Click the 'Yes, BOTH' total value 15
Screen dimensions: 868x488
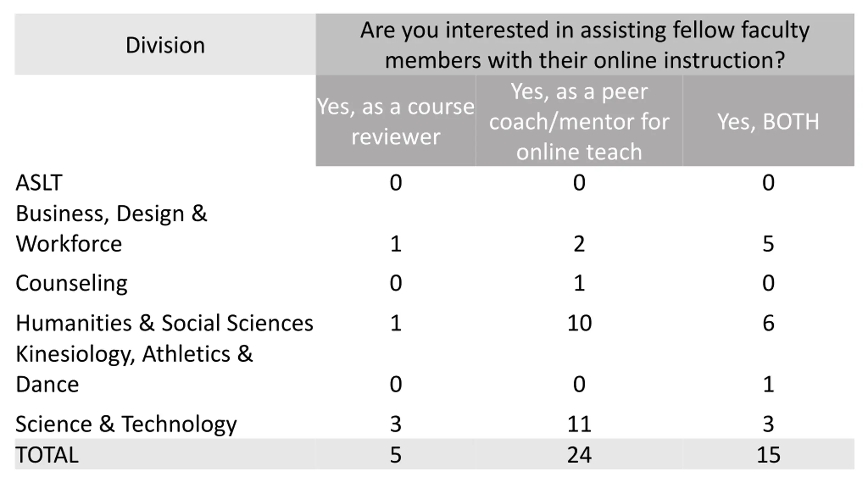(x=768, y=454)
